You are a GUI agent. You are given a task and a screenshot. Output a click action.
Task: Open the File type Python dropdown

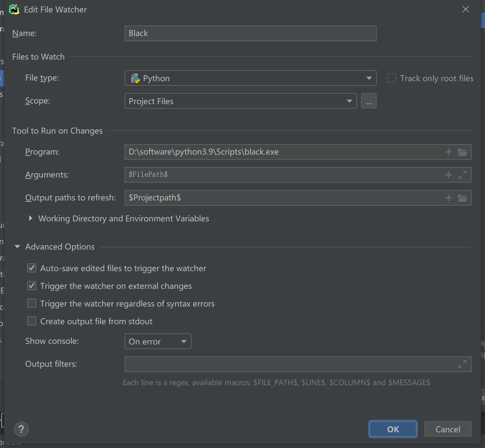click(x=250, y=78)
